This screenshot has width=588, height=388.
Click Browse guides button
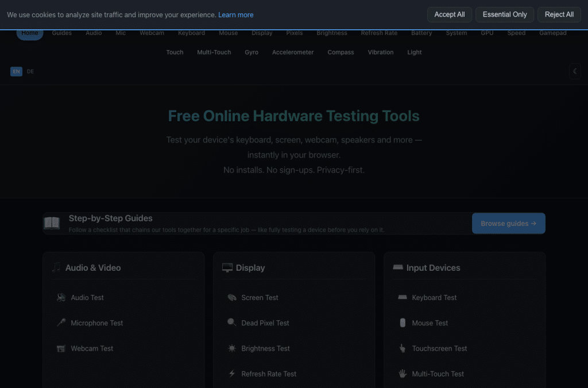509,223
